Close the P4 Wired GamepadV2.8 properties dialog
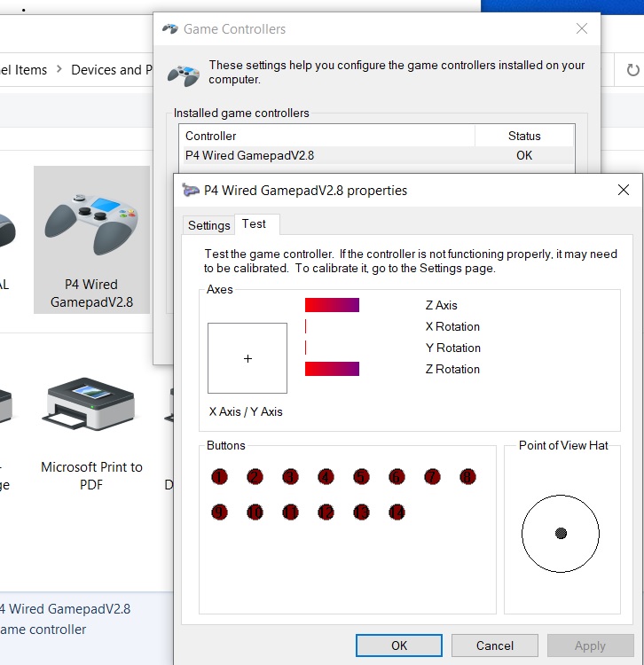The width and height of the screenshot is (644, 665). click(x=624, y=190)
